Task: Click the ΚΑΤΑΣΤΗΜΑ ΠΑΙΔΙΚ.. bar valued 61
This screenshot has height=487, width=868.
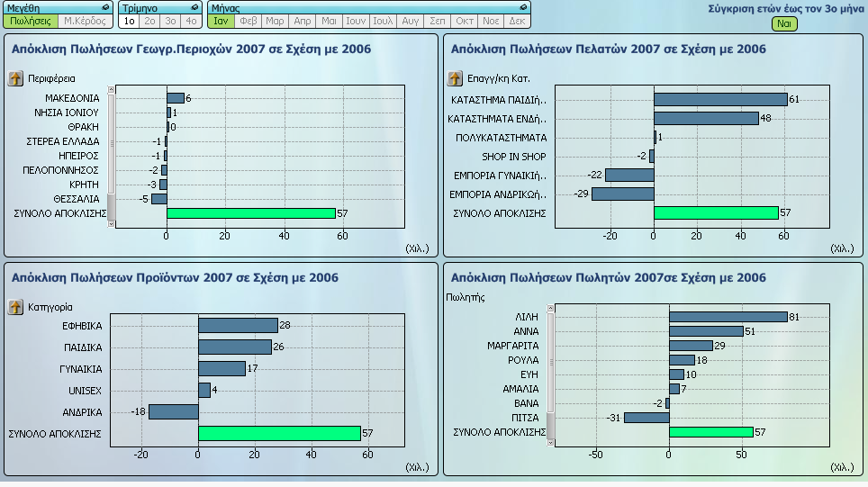Action: pos(720,100)
